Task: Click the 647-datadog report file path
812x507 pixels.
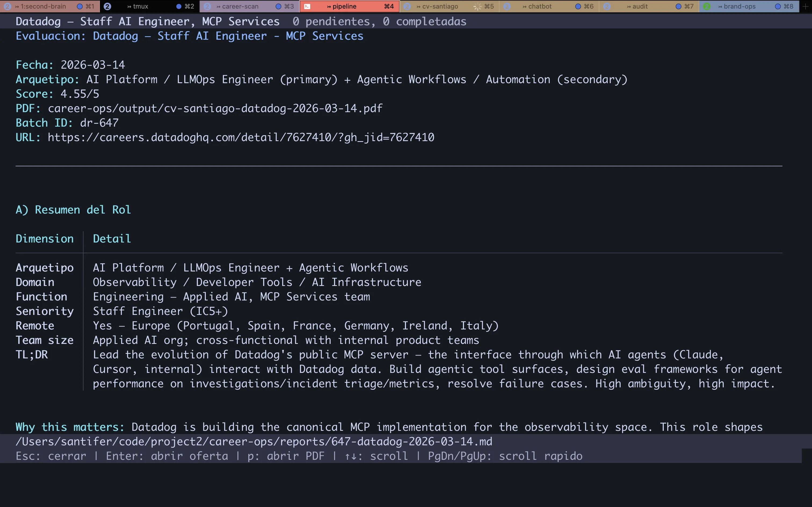Action: [x=254, y=442]
